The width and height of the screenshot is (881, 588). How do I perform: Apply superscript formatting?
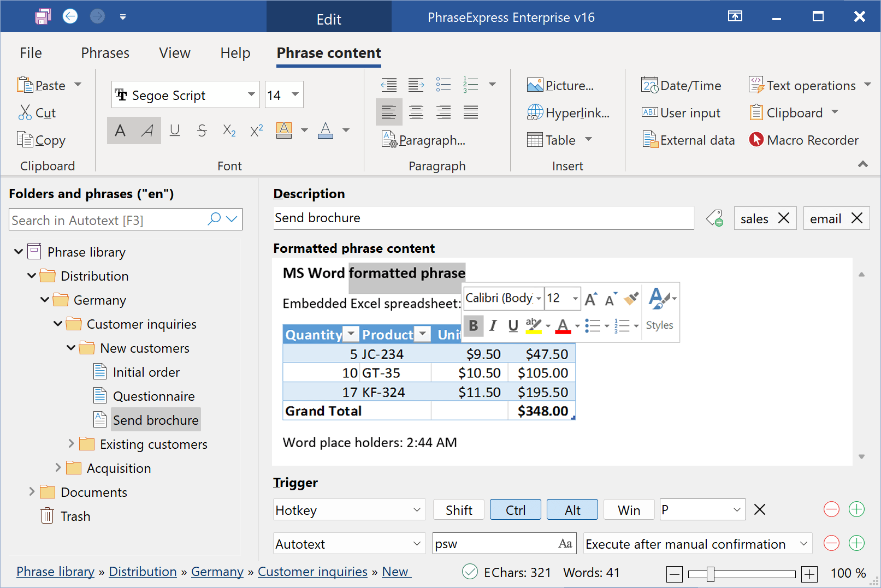click(x=257, y=130)
